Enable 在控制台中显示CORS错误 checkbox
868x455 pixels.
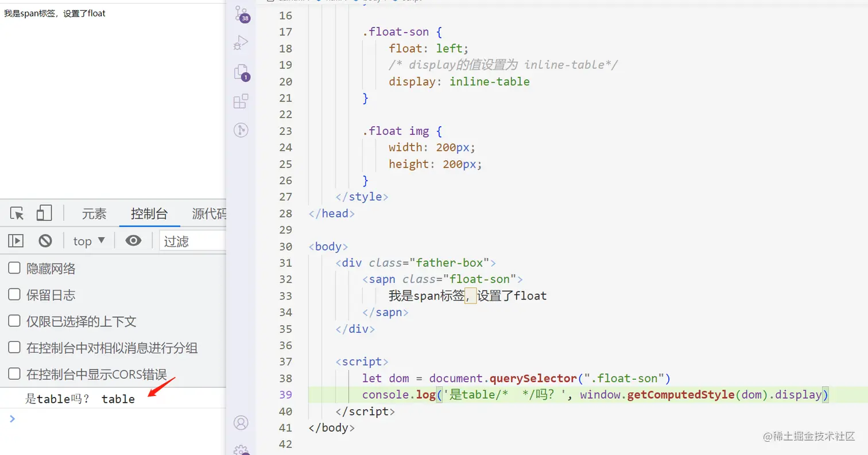coord(14,375)
